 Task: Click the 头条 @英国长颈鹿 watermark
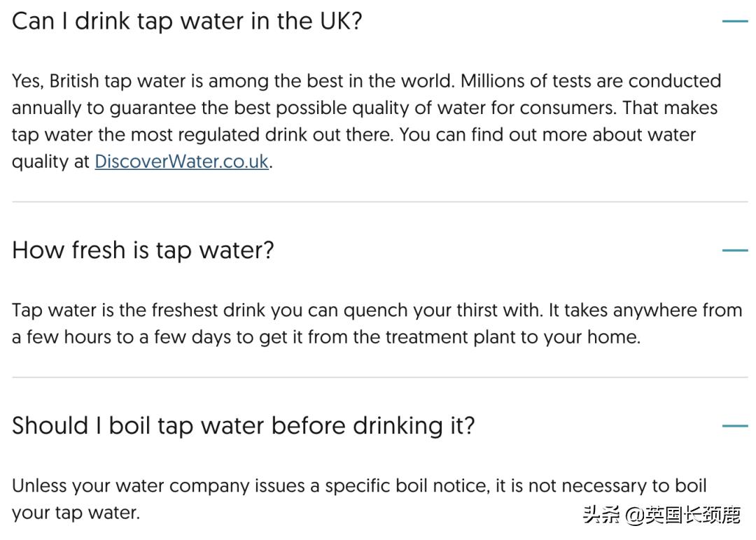[x=661, y=516]
